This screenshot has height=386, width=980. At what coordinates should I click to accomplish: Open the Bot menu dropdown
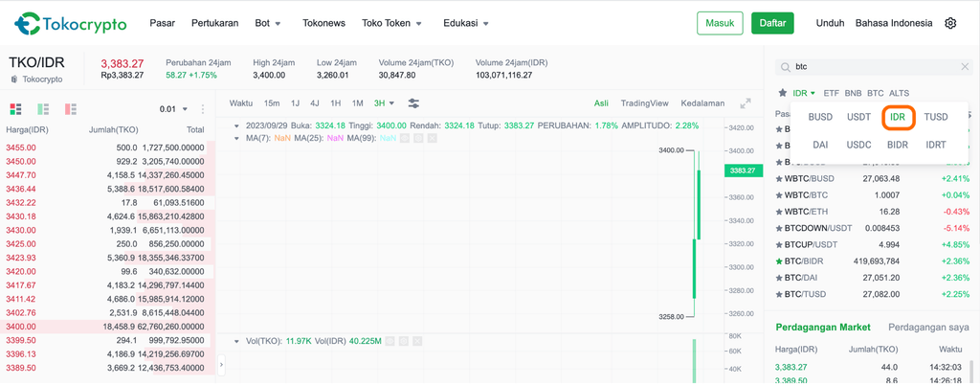(268, 23)
